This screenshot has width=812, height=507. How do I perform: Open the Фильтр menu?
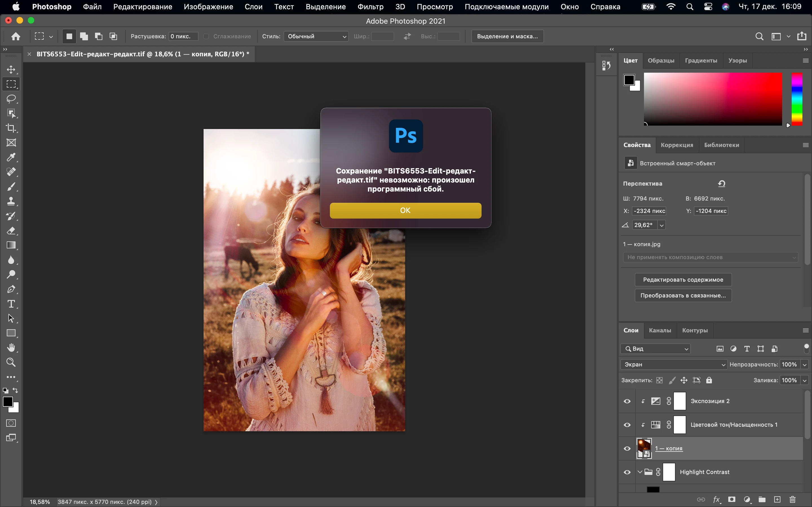coord(370,7)
